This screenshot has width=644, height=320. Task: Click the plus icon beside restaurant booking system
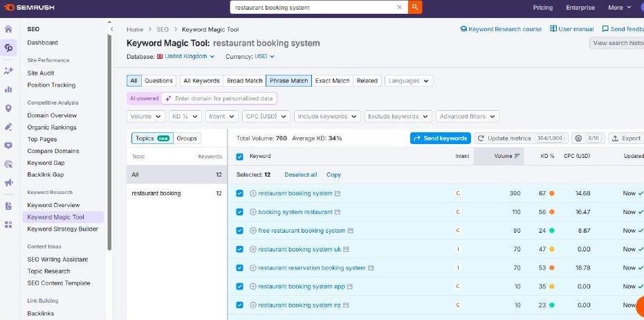tap(253, 193)
